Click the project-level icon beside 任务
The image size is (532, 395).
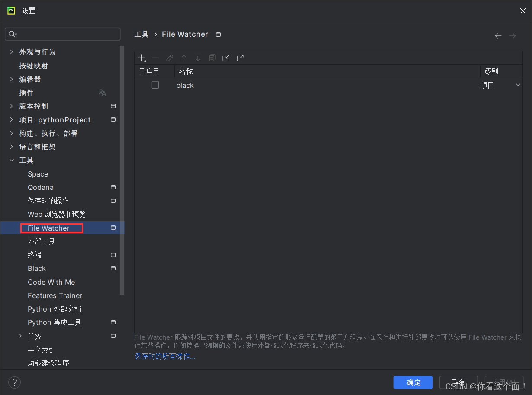pyautogui.click(x=113, y=336)
